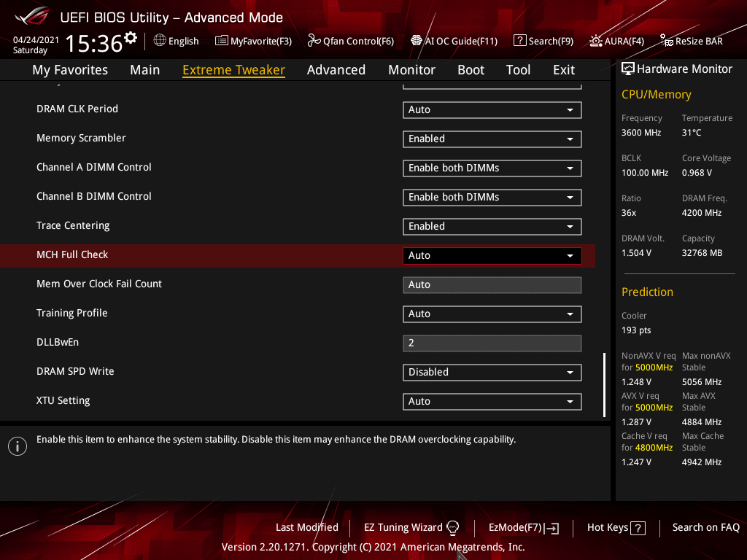
Task: Click DRAM Freq. 4200 MHz value
Action: point(701,213)
